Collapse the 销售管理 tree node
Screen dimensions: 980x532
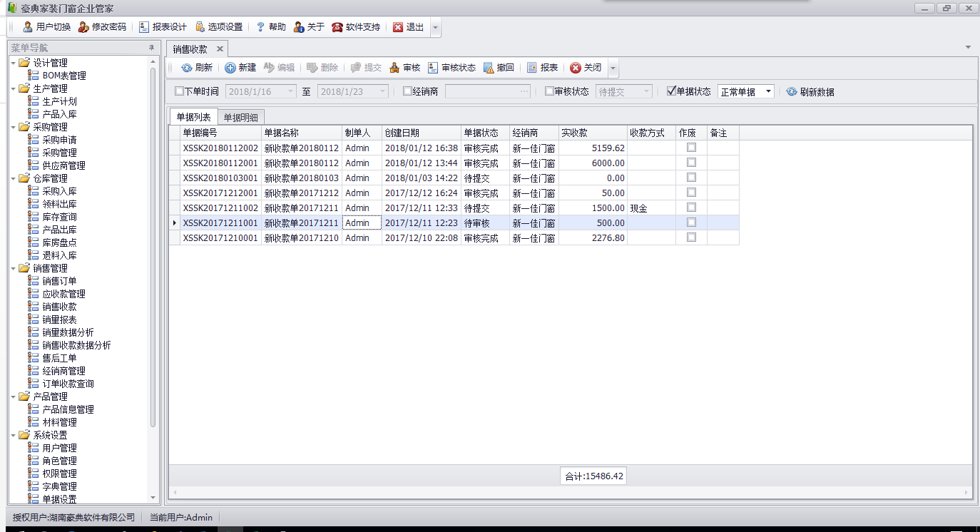(x=14, y=268)
